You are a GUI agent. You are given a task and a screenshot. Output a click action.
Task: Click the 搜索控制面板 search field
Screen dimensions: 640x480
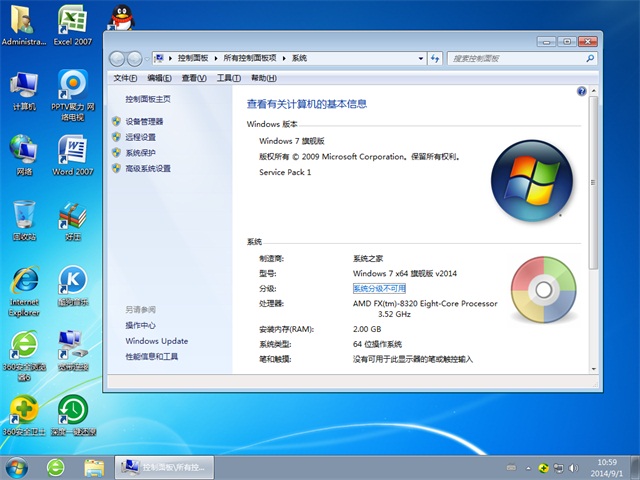[510, 59]
